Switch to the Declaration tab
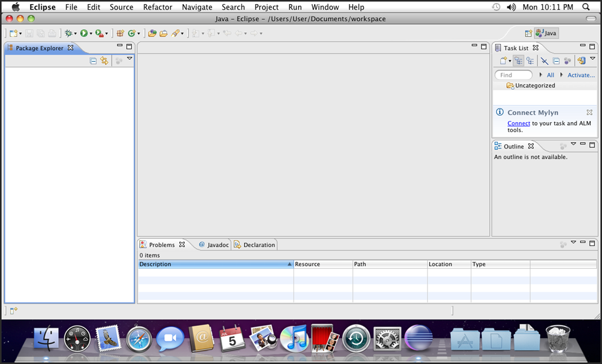Viewport: 602px width, 364px height. click(255, 245)
